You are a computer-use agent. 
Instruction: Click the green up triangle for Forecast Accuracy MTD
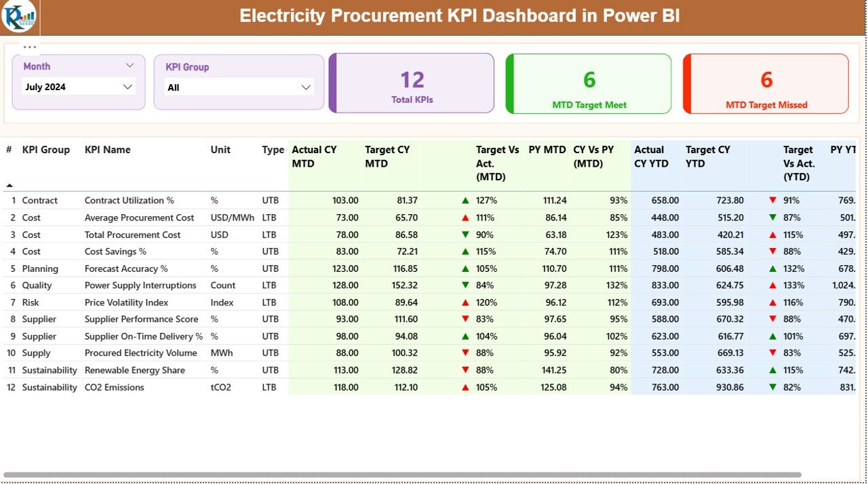coord(465,268)
